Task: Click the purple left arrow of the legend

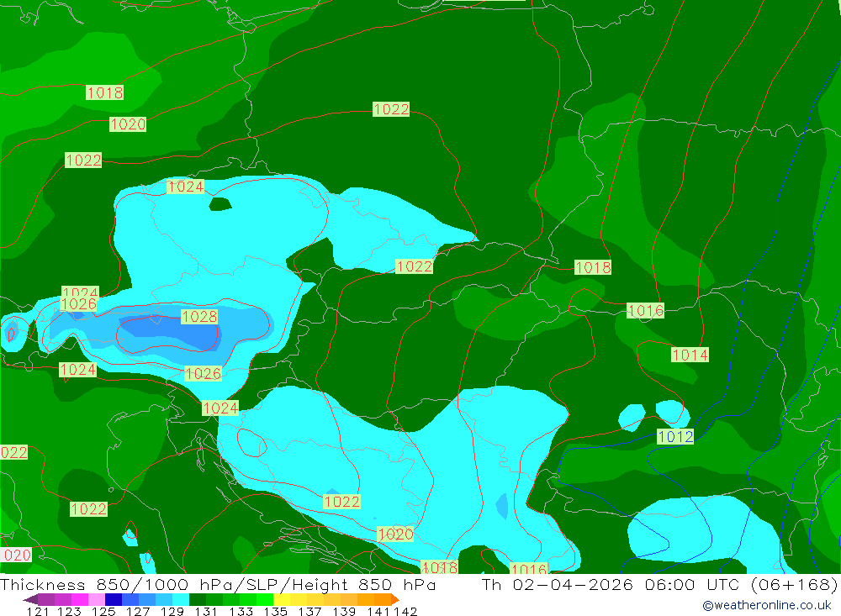Action: click(x=30, y=599)
